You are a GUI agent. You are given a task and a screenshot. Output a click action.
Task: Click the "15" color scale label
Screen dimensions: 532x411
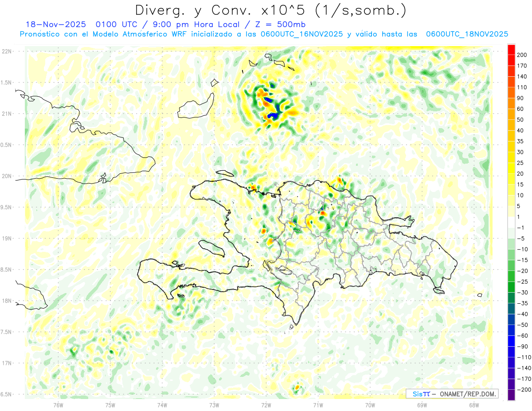[x=520, y=184]
